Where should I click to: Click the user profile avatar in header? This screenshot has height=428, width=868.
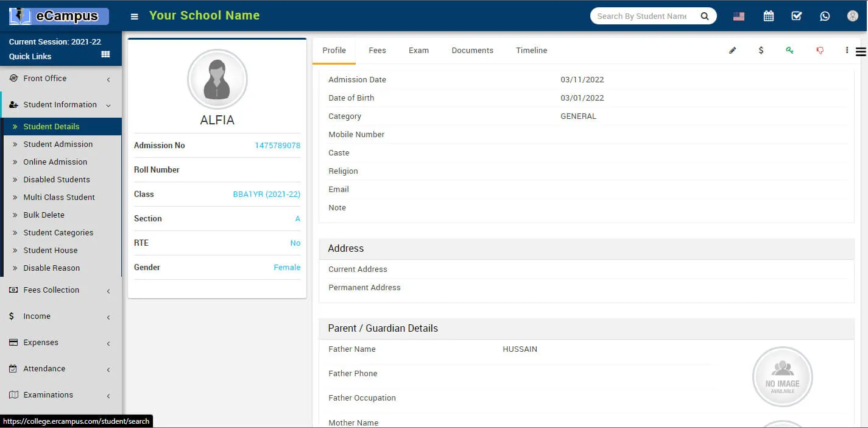[x=853, y=16]
